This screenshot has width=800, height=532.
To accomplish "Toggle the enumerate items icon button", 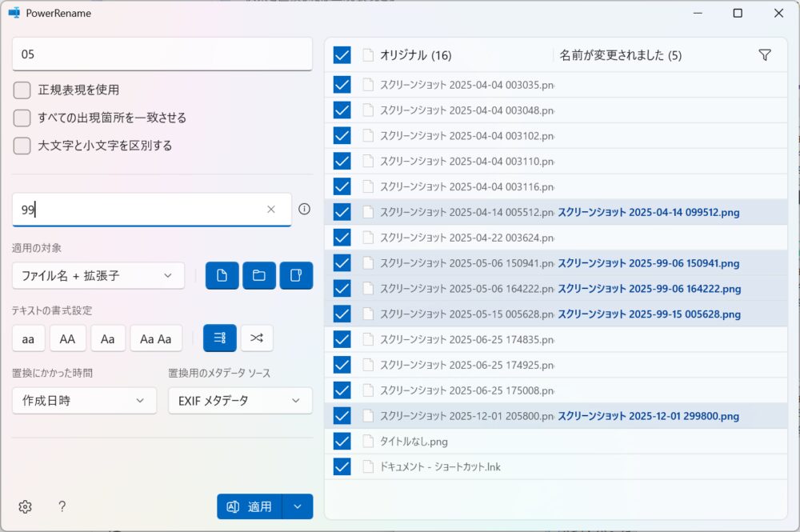I will coord(219,338).
